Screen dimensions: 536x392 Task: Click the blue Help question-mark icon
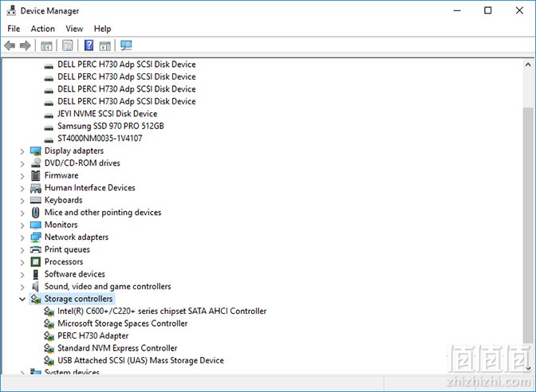coord(89,45)
